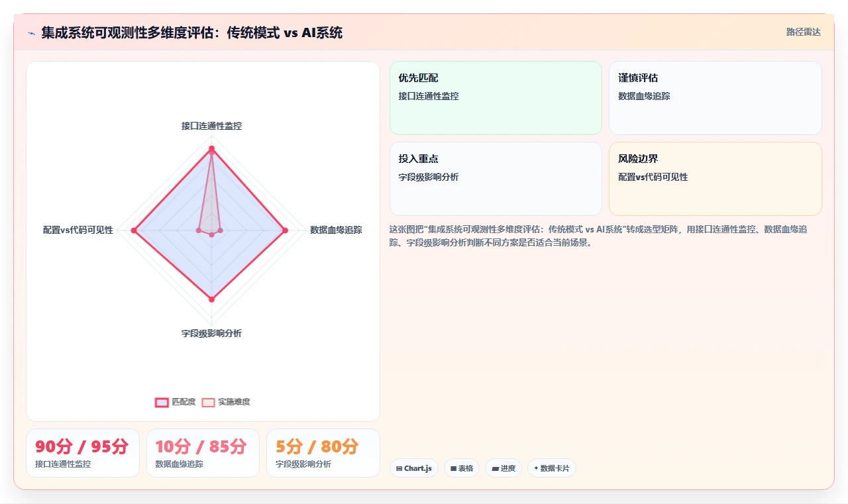Click the description paragraph starting 这张图把

point(598,236)
